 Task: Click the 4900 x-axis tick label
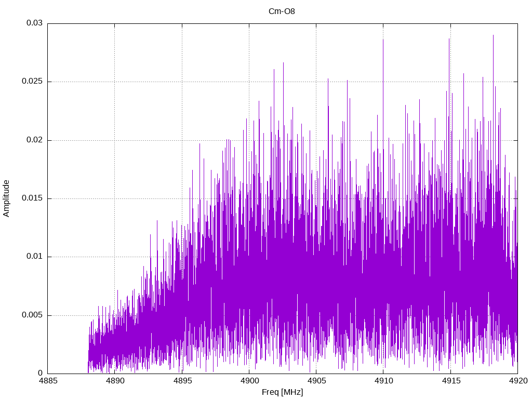pyautogui.click(x=249, y=381)
